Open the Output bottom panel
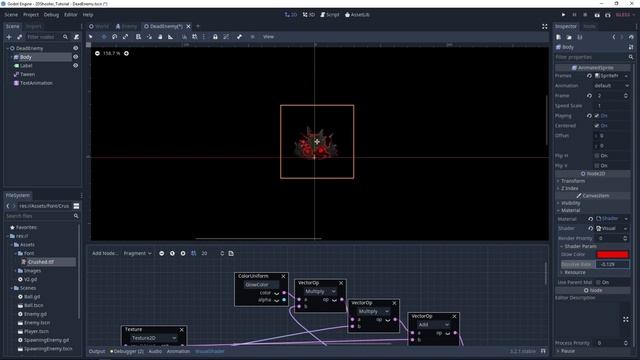Screen dimensions: 640x360 [x=97, y=351]
